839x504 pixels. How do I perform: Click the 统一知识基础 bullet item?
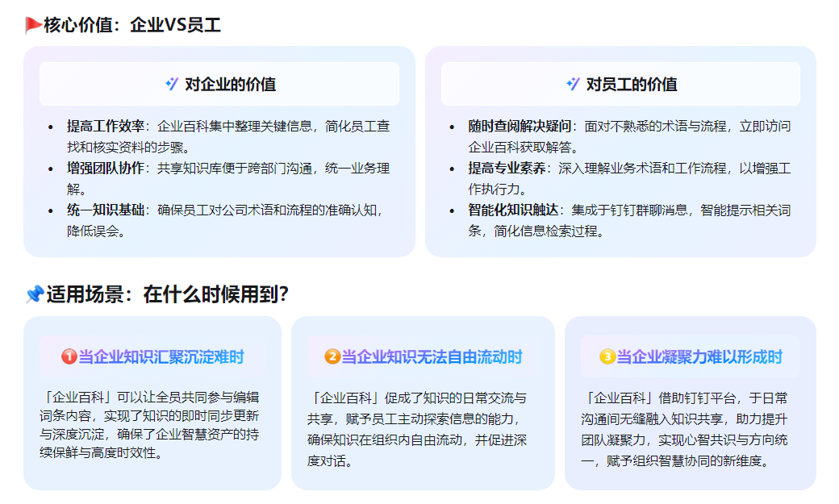coord(106,210)
